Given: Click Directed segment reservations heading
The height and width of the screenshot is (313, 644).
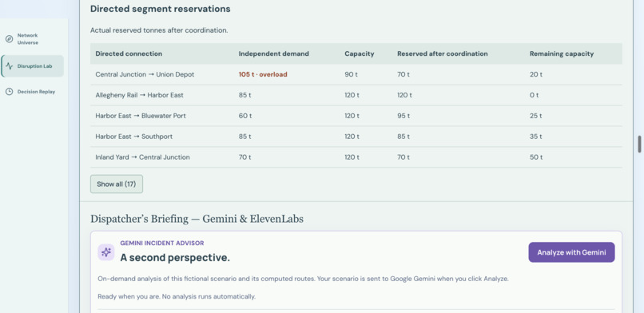Looking at the screenshot, I should 160,9.
